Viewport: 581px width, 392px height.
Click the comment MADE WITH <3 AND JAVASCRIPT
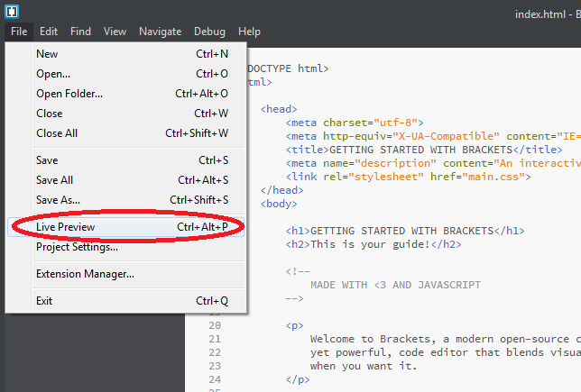point(395,285)
